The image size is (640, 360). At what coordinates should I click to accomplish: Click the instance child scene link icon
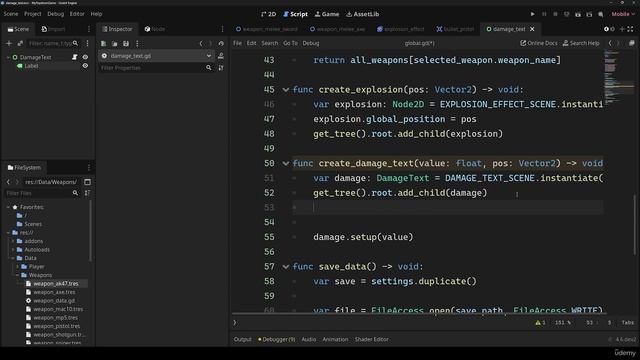(20, 43)
